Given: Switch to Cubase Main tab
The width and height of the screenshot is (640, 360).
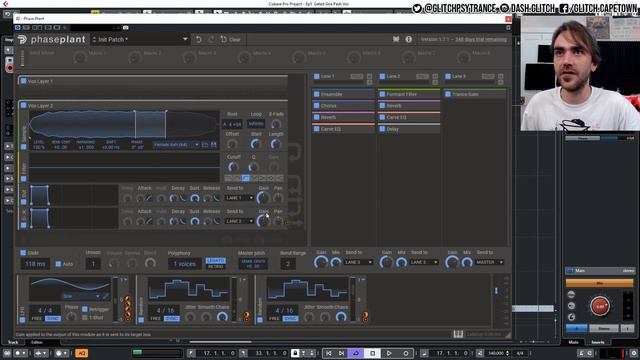Looking at the screenshot, I should pos(573,342).
